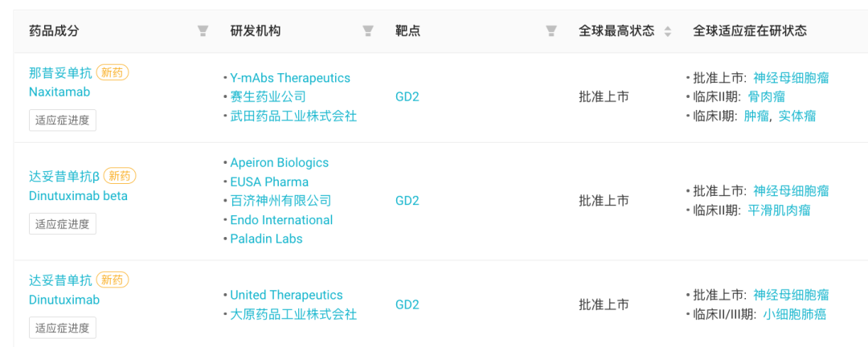This screenshot has height=347, width=868.
Task: Open 武田药品工业株式会社 link
Action: 293,116
